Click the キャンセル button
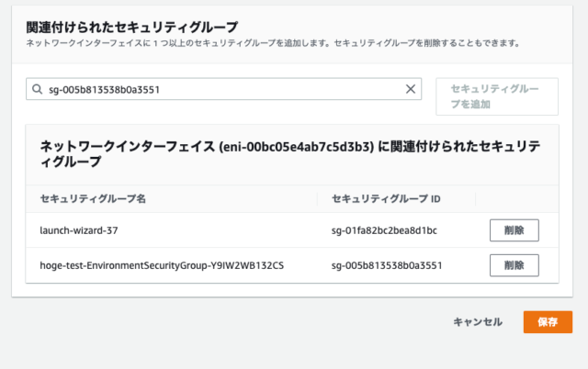 point(478,322)
